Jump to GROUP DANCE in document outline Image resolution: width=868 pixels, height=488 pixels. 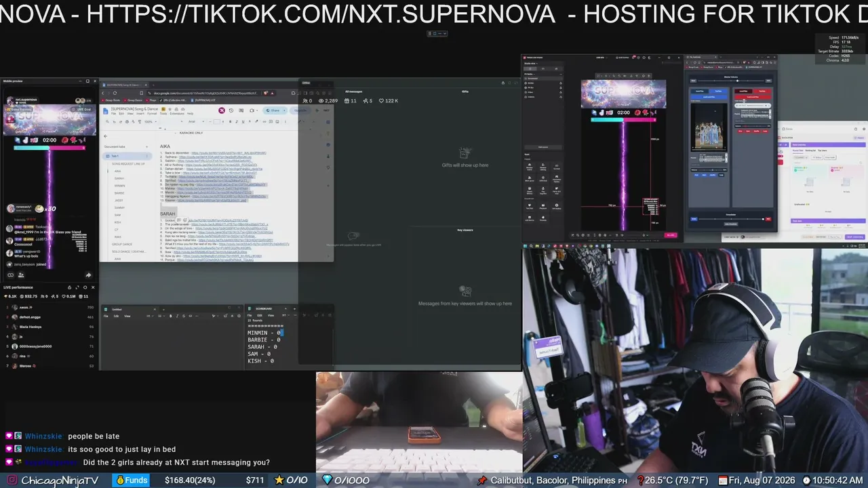click(x=122, y=244)
